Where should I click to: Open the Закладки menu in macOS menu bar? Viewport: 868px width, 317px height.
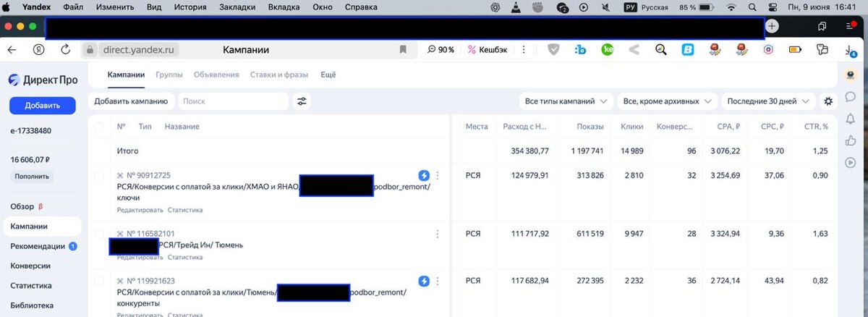(237, 7)
